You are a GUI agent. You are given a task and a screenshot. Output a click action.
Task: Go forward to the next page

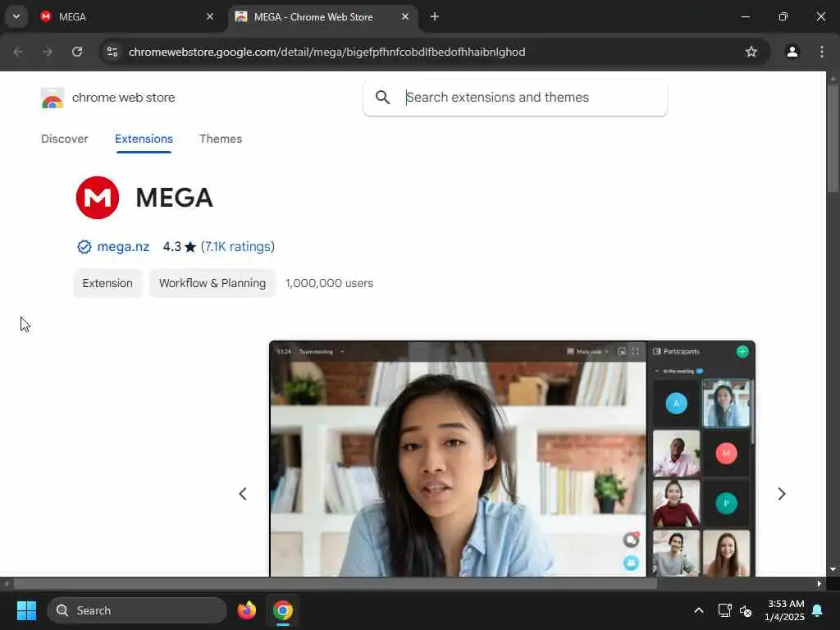pos(48,52)
